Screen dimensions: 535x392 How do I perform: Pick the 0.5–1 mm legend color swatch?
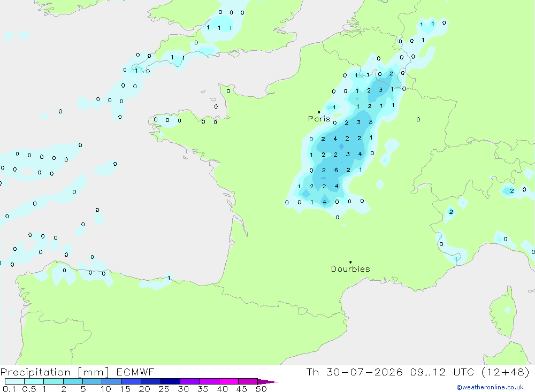[34, 381]
